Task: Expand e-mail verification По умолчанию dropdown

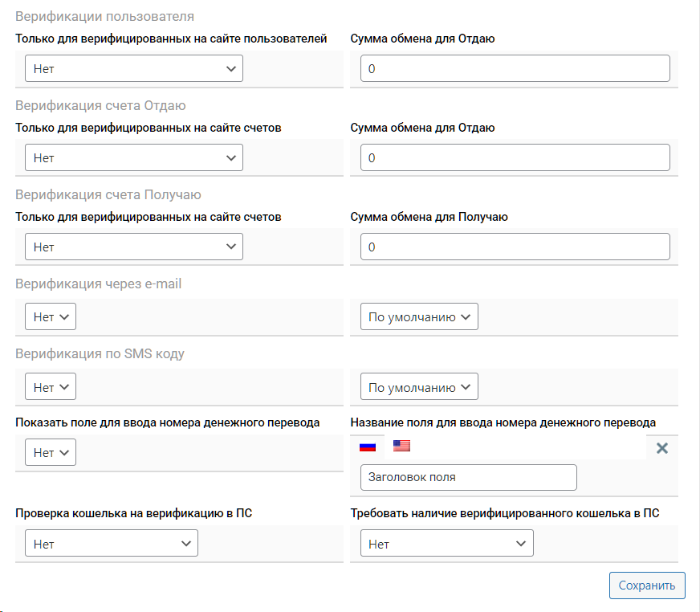Action: 419,317
